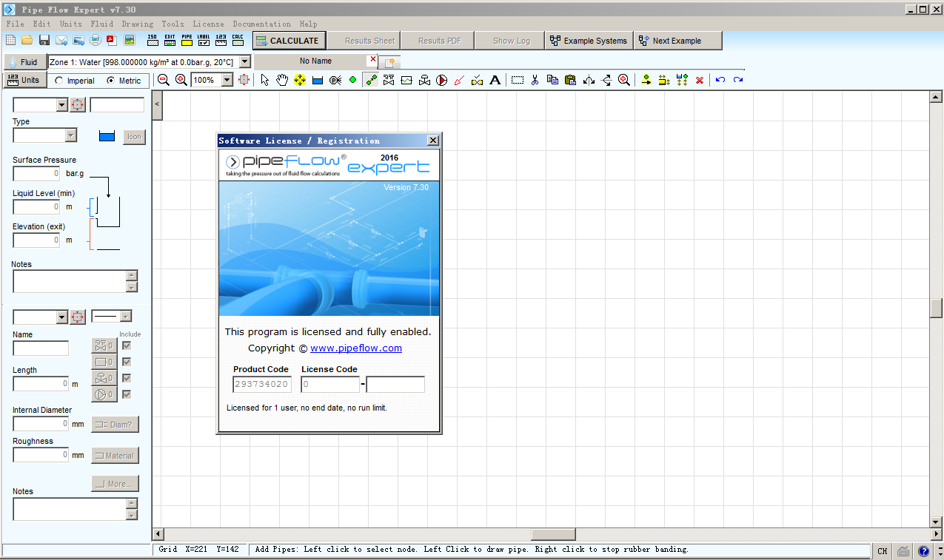The width and height of the screenshot is (944, 560).
Task: Save system using floppy disk icon
Action: pos(44,40)
